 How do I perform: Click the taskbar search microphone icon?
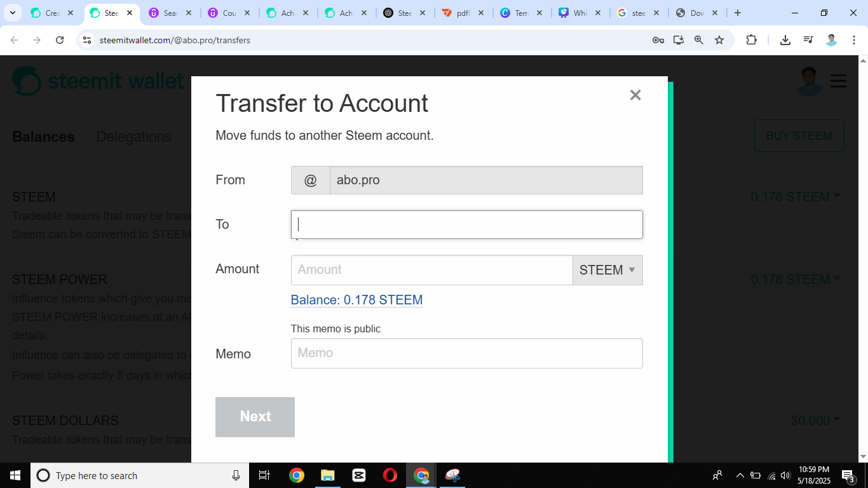(x=236, y=475)
